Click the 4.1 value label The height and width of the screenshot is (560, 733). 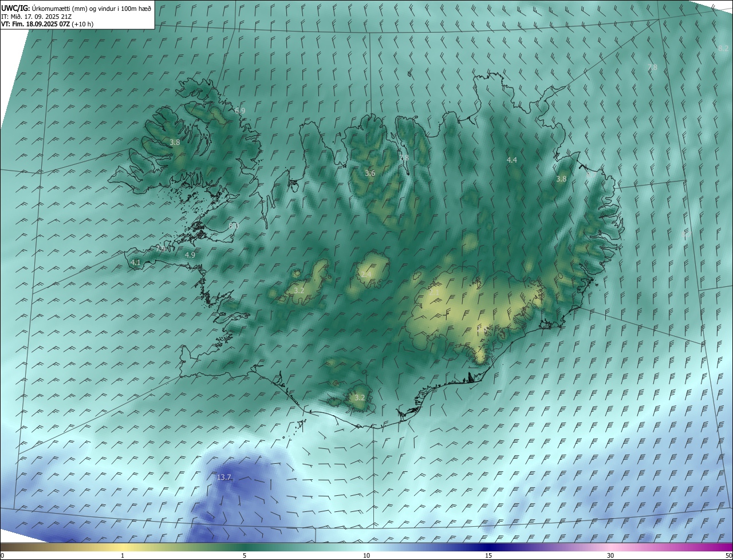click(136, 262)
